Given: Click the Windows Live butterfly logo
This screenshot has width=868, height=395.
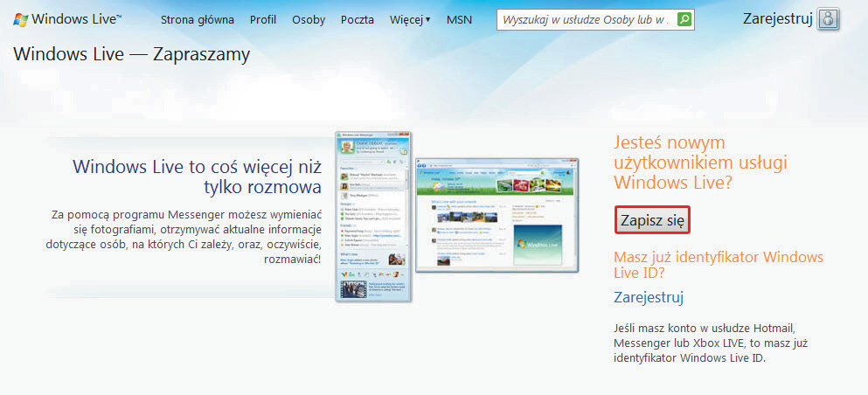Looking at the screenshot, I should [x=21, y=18].
